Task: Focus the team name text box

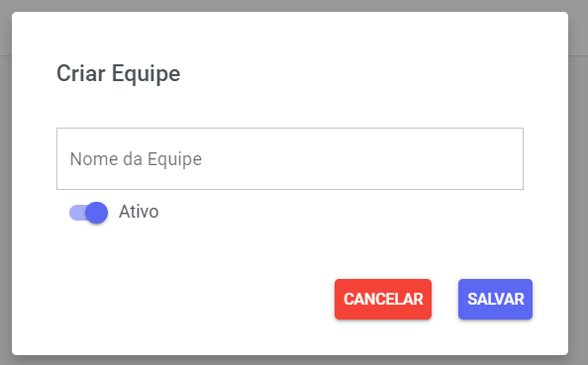Action: [x=290, y=158]
